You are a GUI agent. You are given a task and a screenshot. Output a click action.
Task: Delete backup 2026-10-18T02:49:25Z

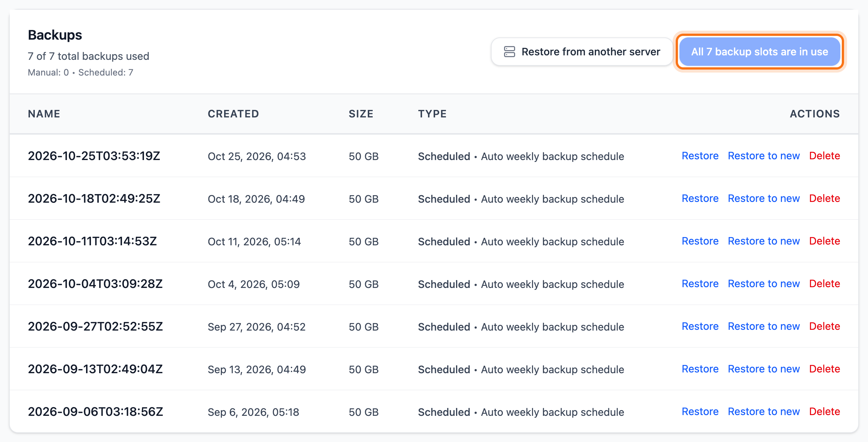click(825, 199)
